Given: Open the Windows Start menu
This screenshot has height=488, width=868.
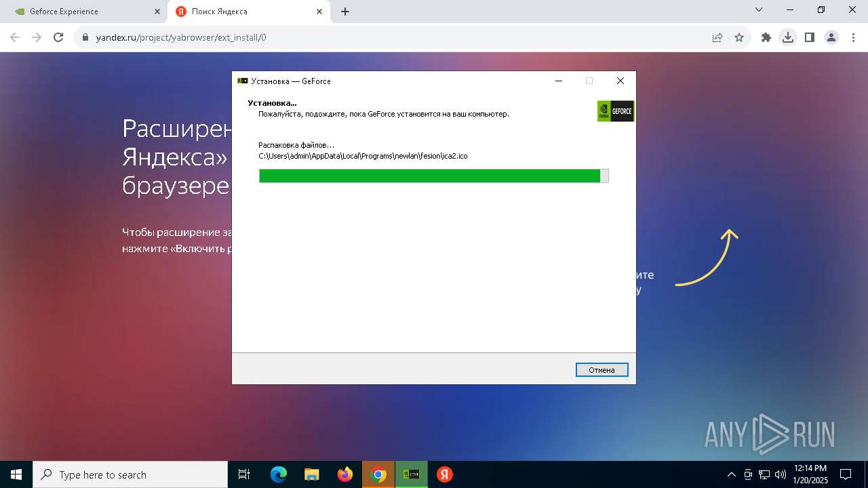Looking at the screenshot, I should (16, 474).
